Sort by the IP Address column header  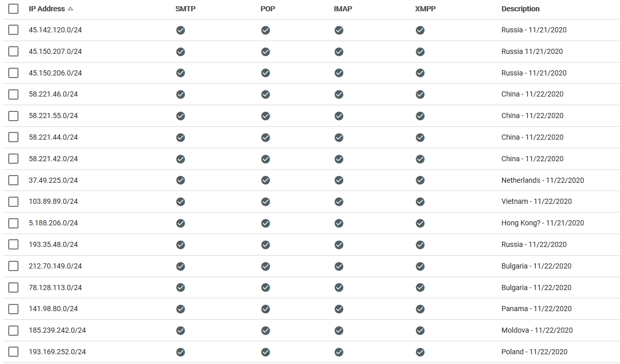(x=47, y=9)
